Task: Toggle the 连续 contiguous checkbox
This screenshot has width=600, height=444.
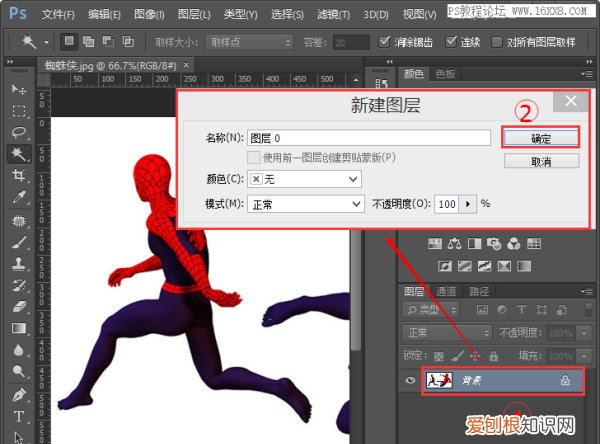Action: pyautogui.click(x=451, y=41)
